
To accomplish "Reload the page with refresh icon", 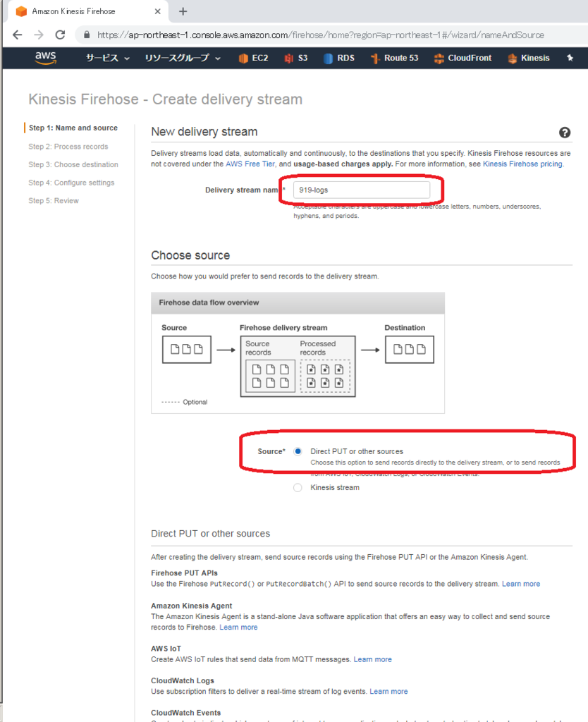I will 61,35.
